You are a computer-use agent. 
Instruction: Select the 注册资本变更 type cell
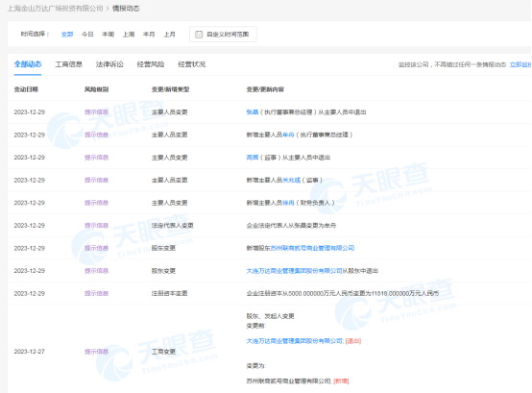click(x=169, y=293)
